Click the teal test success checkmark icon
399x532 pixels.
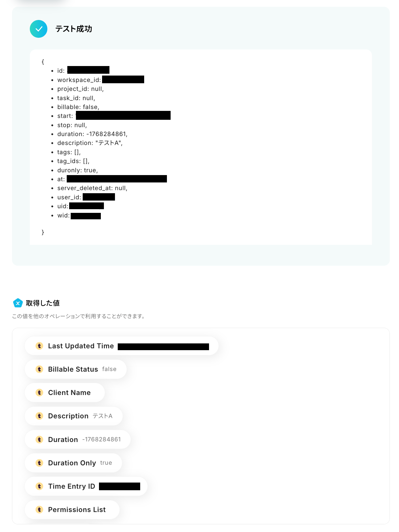coord(39,29)
